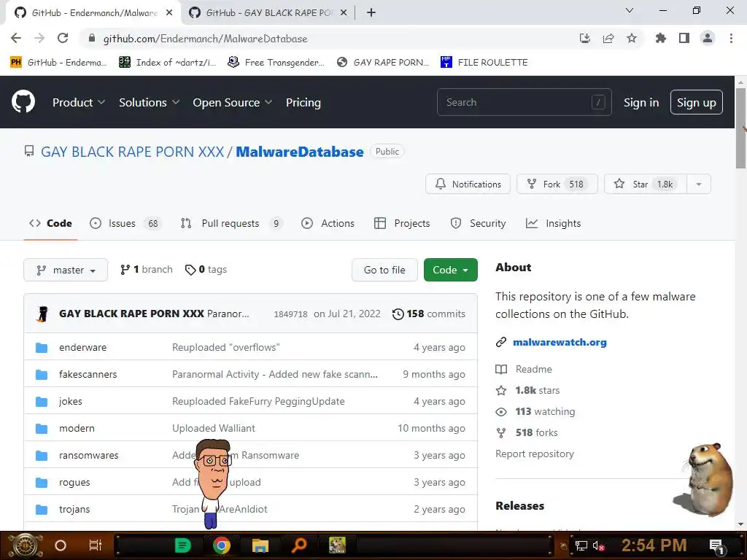Focus the GitHub Search field
Viewport: 747px width, 560px height.
(x=524, y=102)
